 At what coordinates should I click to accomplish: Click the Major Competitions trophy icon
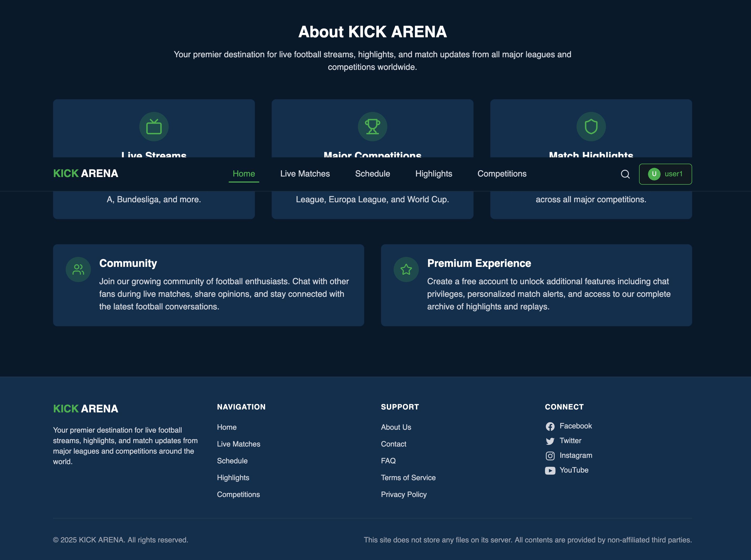(372, 127)
